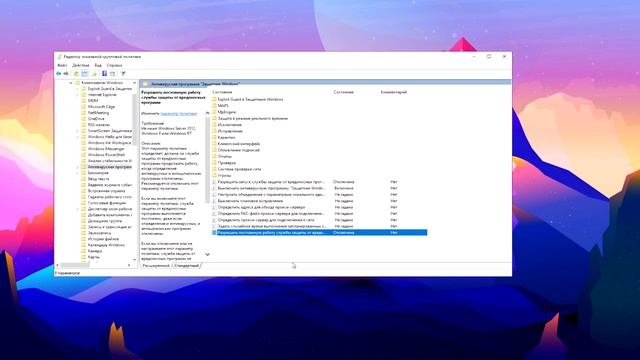Select Камера in the tree
This screenshot has height=360, width=640.
pos(95,251)
